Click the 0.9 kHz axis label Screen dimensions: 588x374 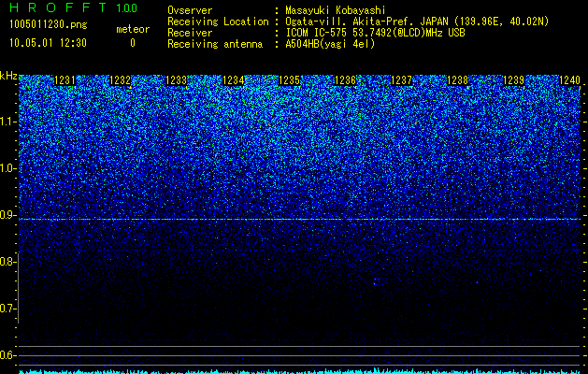(x=7, y=215)
